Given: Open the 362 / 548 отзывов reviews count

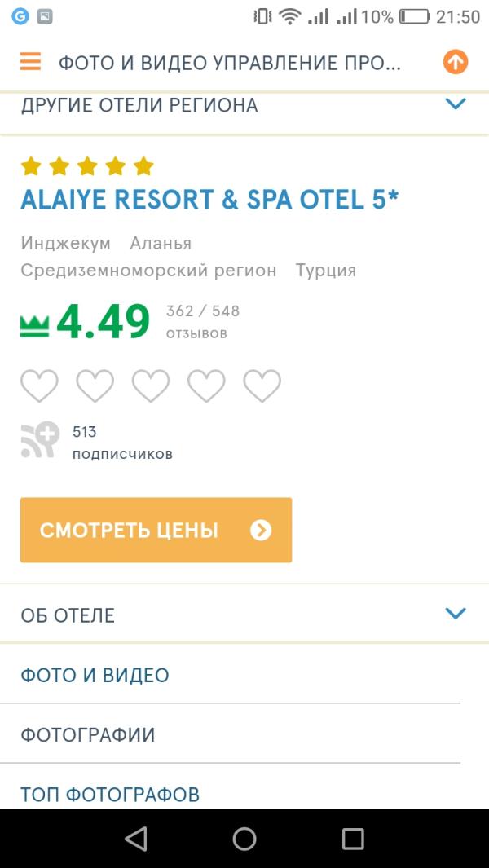Looking at the screenshot, I should point(203,322).
